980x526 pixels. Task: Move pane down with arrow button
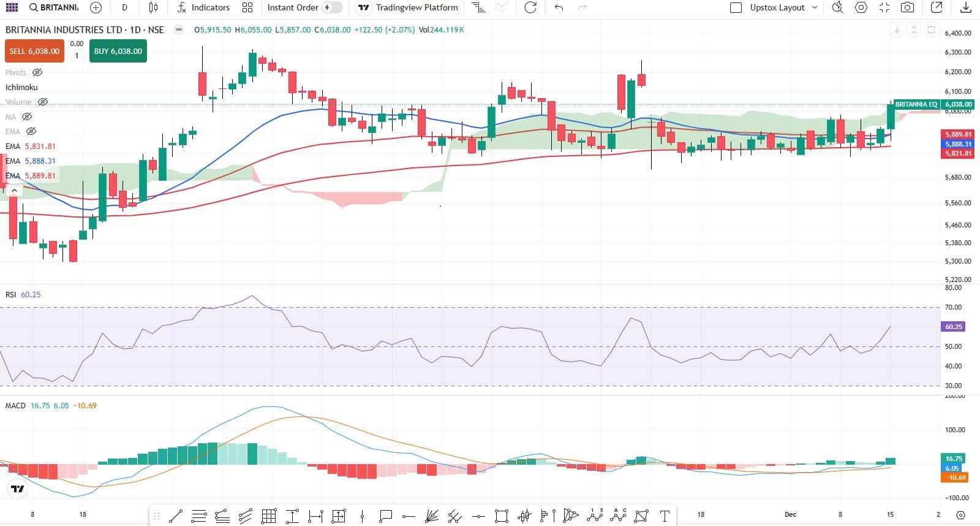point(897,29)
